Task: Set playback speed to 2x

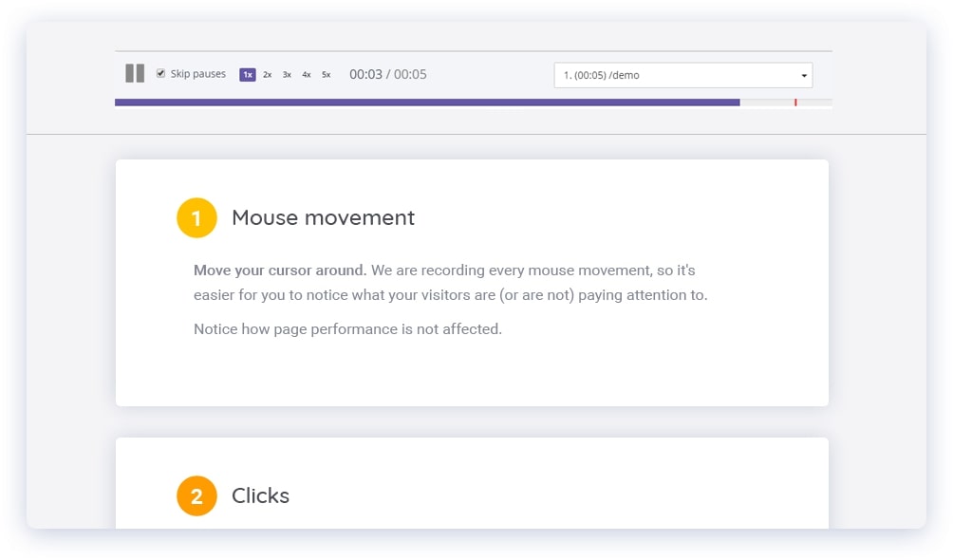Action: (x=268, y=75)
